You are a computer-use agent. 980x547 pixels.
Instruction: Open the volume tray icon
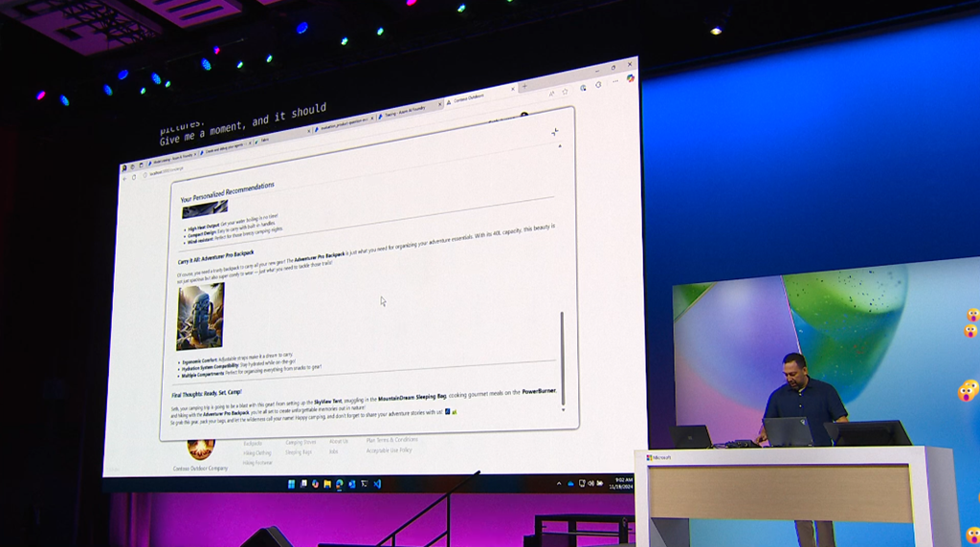[x=591, y=483]
